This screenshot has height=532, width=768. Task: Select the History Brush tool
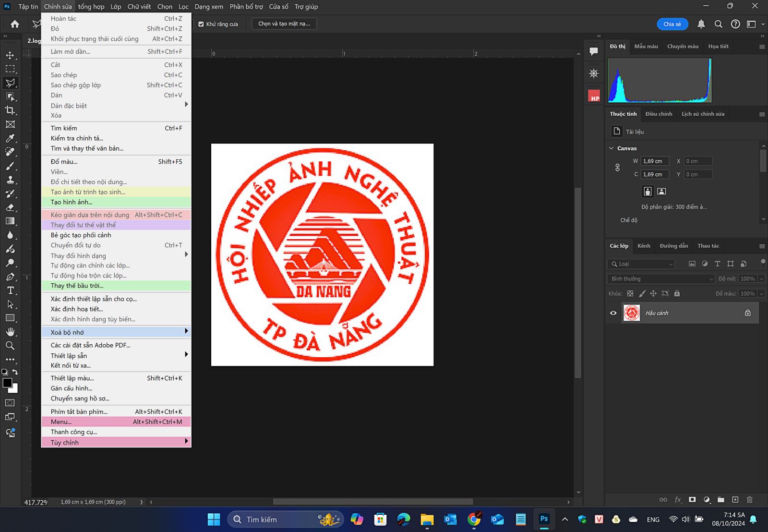[x=10, y=194]
